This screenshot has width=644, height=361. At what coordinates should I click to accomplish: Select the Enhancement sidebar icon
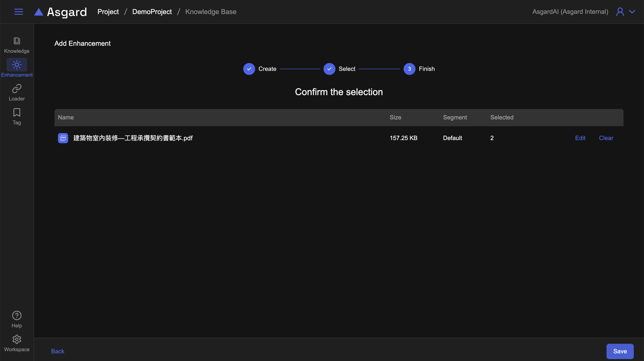pyautogui.click(x=17, y=65)
